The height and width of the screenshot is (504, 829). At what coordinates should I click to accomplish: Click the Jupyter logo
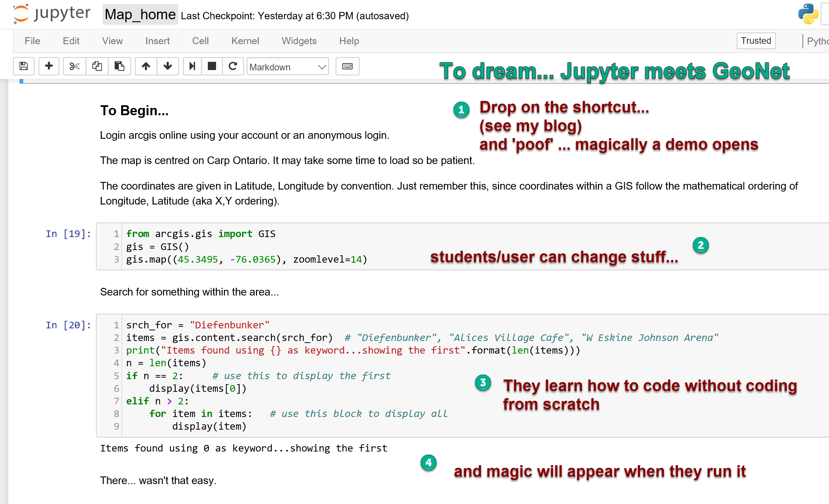[x=51, y=14]
